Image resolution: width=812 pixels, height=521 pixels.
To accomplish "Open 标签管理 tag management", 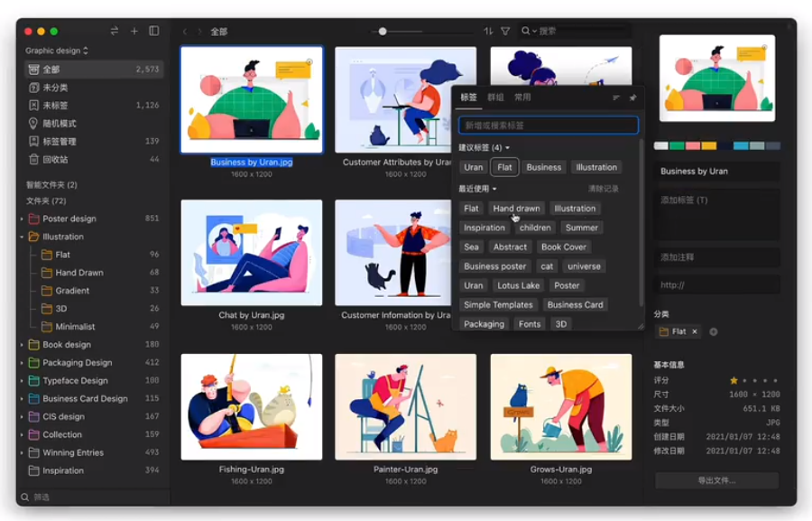I will tap(94, 141).
